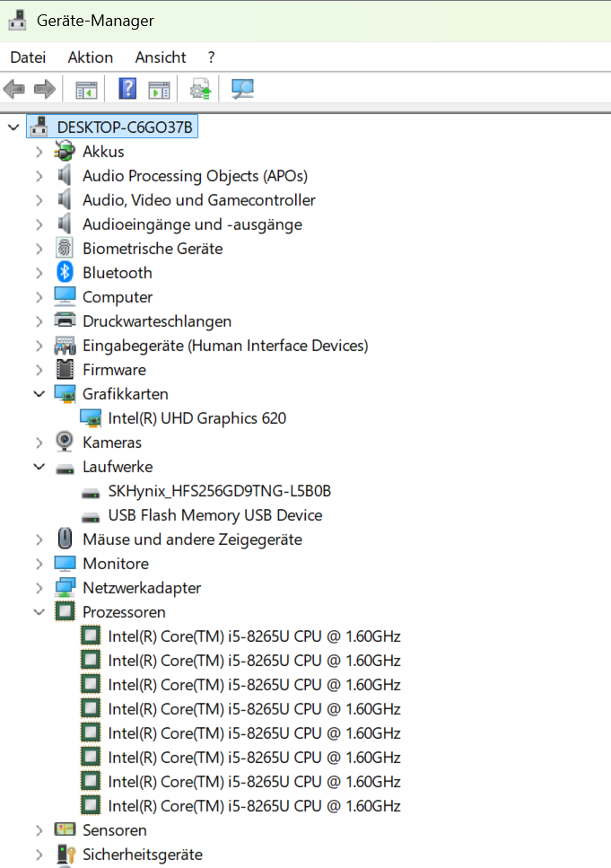Select Mäuse und andere Zeigegeräte label
The height and width of the screenshot is (868, 611).
tap(192, 539)
